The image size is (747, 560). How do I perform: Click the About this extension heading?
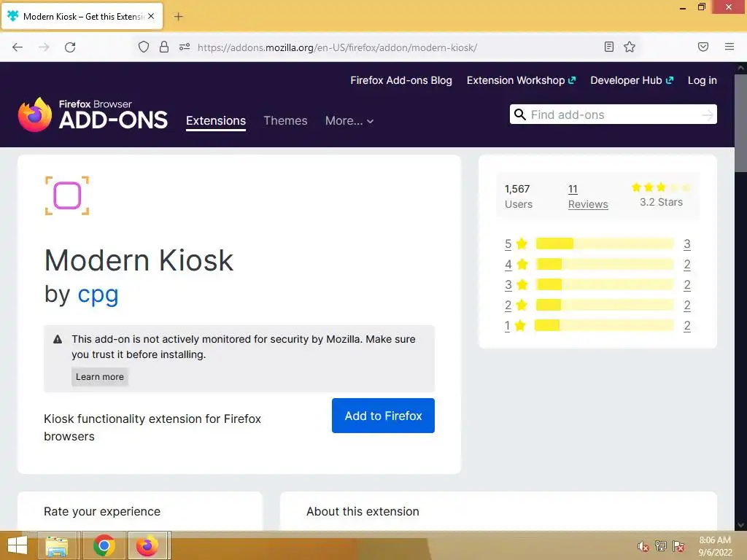click(x=363, y=511)
